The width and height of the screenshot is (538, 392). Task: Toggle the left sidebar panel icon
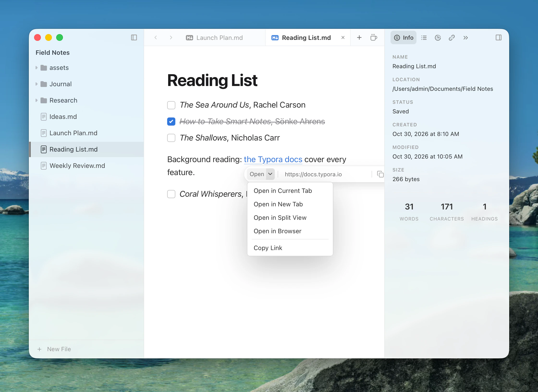click(134, 37)
